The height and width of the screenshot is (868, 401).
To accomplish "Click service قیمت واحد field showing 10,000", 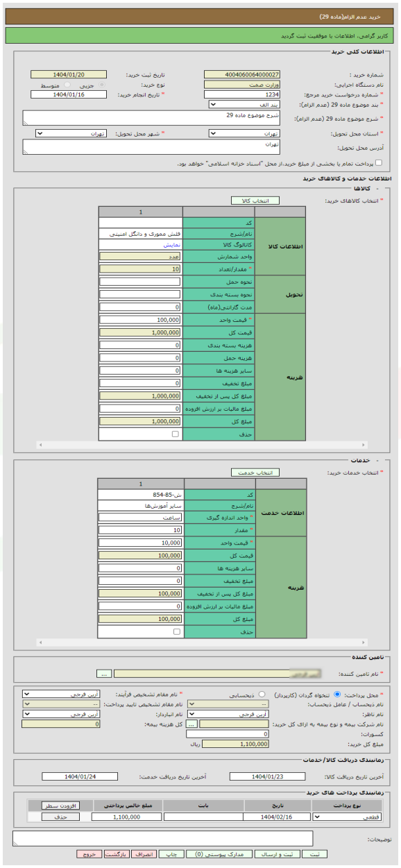I will click(x=140, y=543).
